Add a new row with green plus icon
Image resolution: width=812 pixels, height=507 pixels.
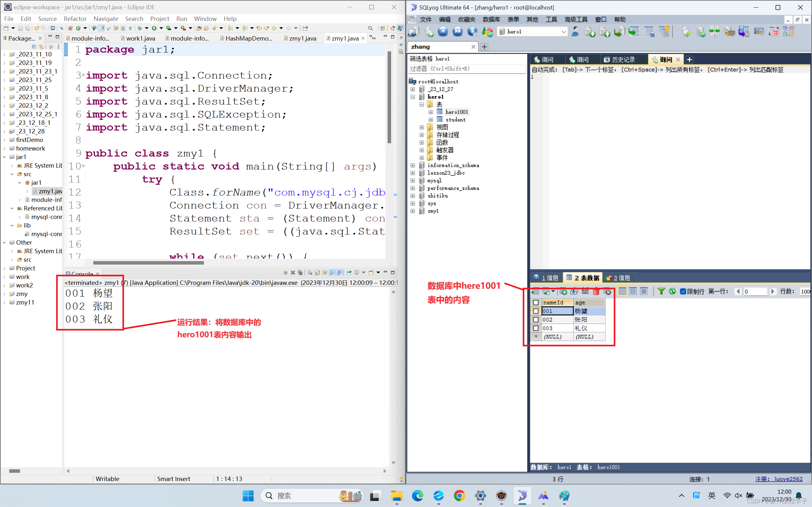pos(564,292)
